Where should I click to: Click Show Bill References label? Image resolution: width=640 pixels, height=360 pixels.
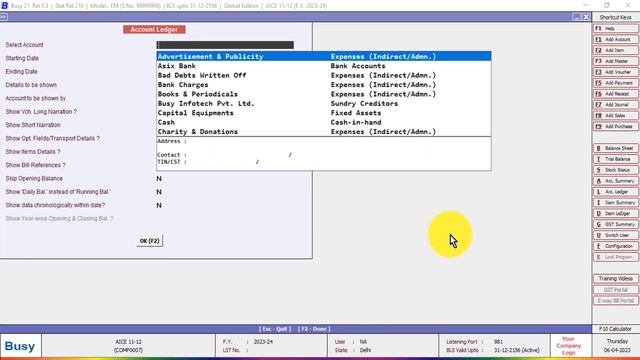36,165
